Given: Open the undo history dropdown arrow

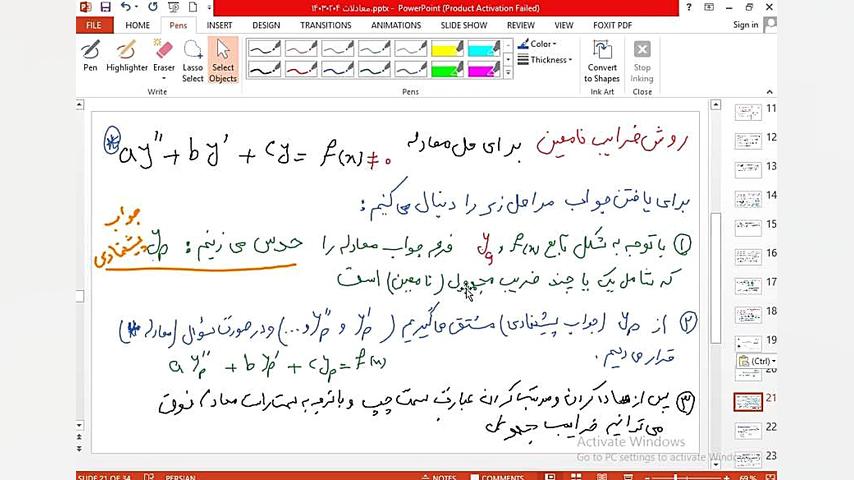Looking at the screenshot, I should (135, 7).
